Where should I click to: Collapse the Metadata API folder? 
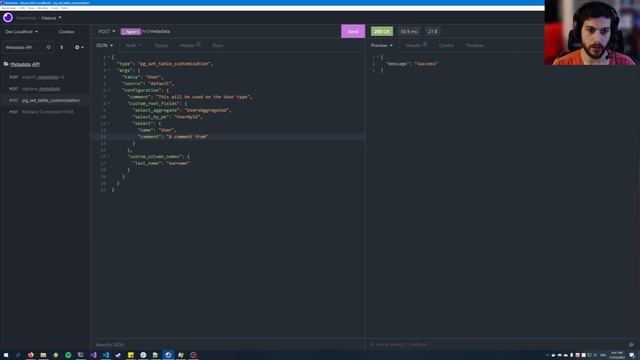pyautogui.click(x=22, y=64)
